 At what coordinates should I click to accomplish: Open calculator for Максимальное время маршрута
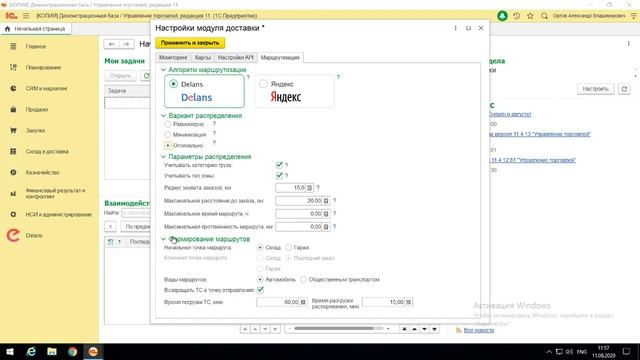(x=326, y=214)
